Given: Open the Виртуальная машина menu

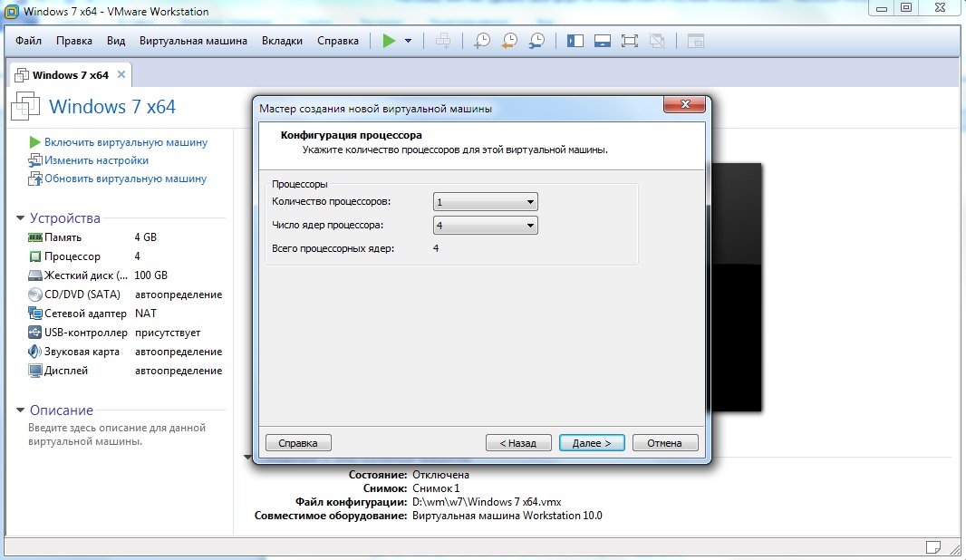Looking at the screenshot, I should 193,41.
